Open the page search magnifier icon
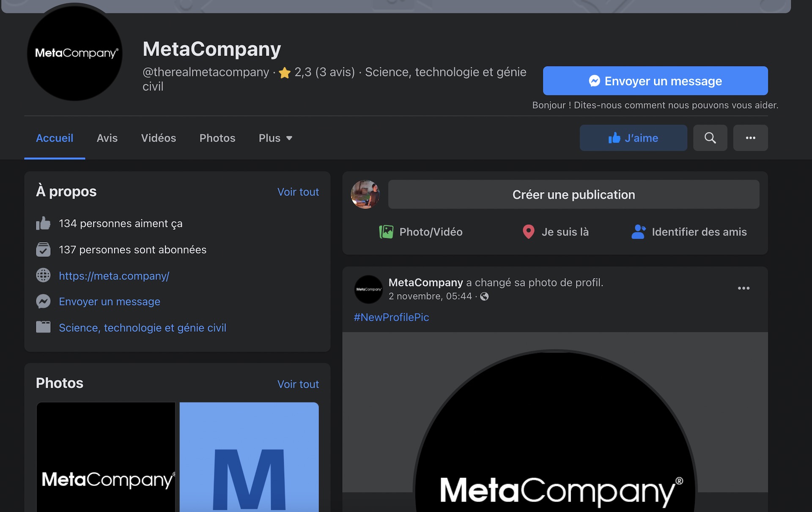812x512 pixels. pyautogui.click(x=710, y=138)
